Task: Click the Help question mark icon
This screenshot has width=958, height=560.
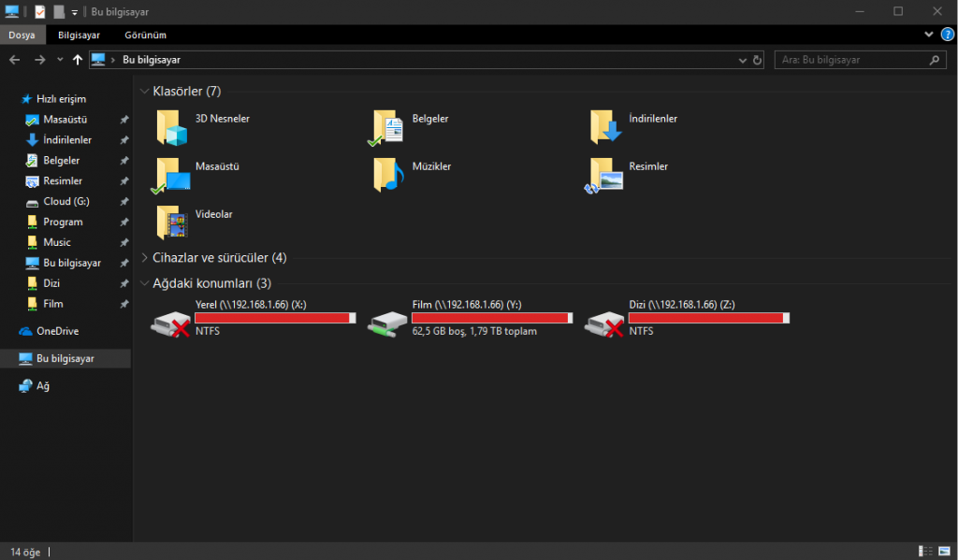Action: point(947,35)
